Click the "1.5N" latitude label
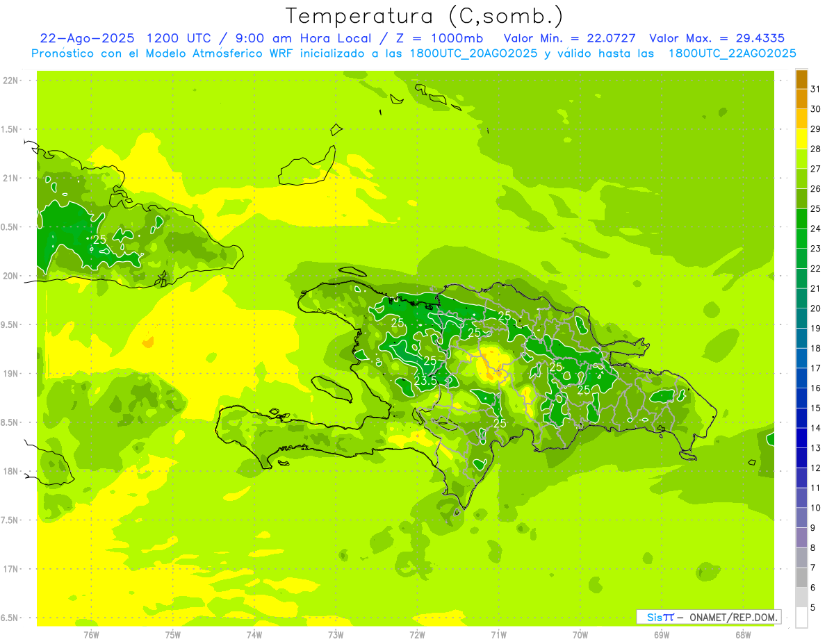Image resolution: width=834 pixels, height=644 pixels. pos(10,129)
